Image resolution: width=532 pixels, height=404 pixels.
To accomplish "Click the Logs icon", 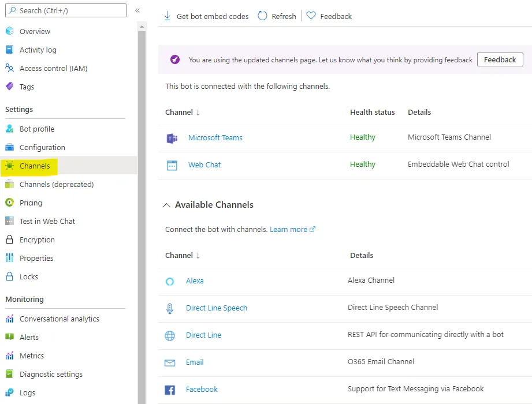I will coord(9,392).
